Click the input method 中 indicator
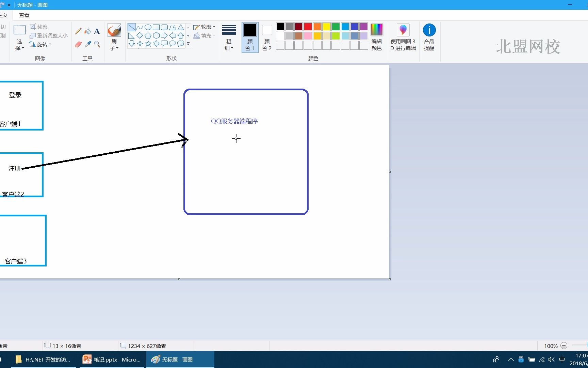The width and height of the screenshot is (588, 368). click(562, 359)
